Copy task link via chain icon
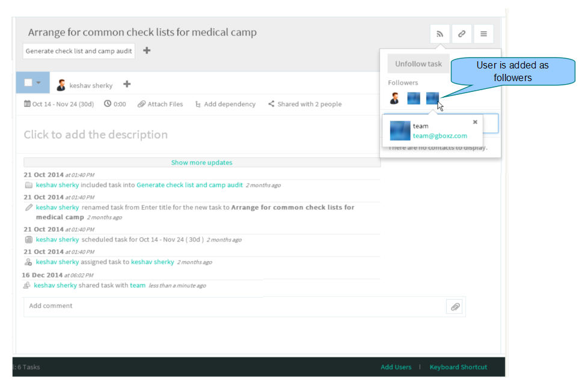This screenshot has width=588, height=391. click(462, 34)
